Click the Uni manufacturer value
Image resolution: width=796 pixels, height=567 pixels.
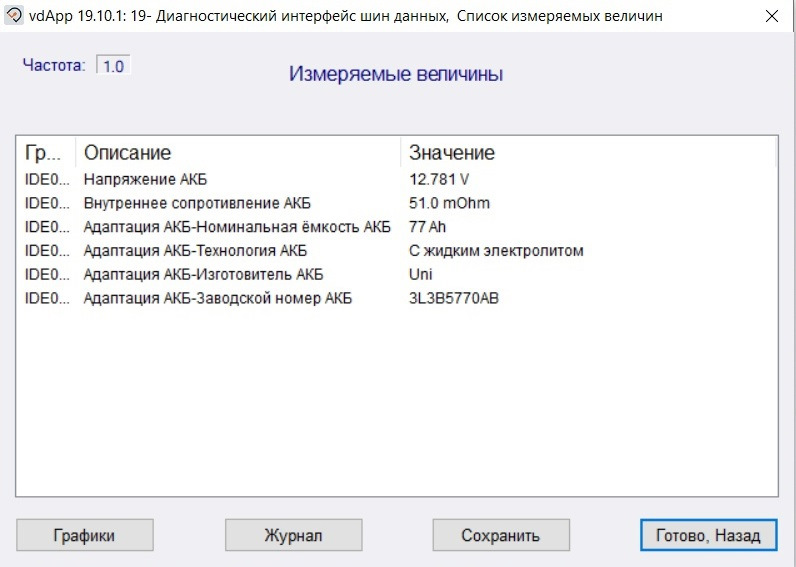(x=420, y=275)
